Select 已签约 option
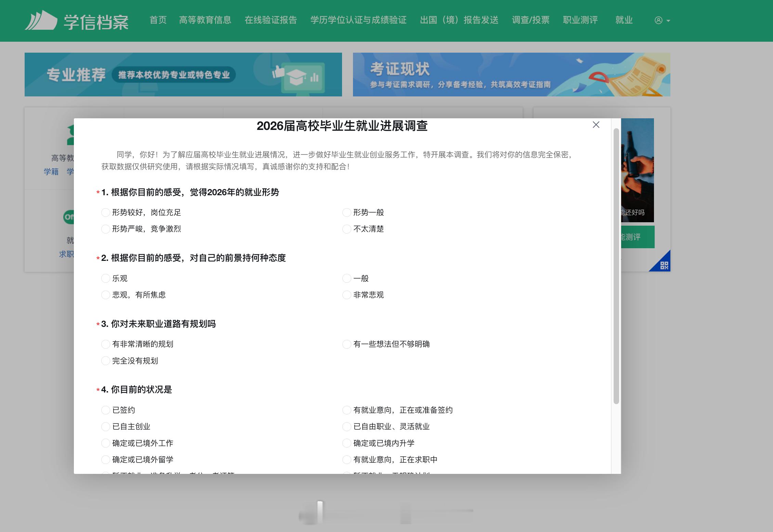The image size is (773, 532). tap(106, 410)
